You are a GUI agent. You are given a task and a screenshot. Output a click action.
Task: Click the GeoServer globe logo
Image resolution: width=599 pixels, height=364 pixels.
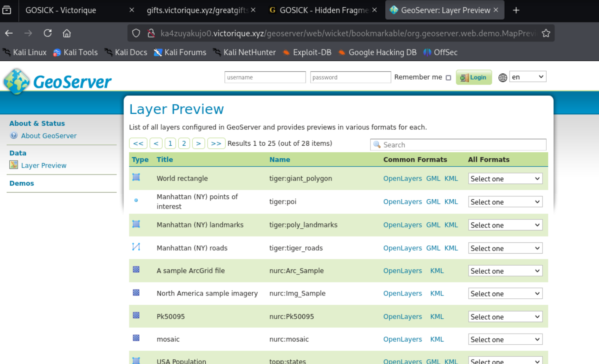16,81
